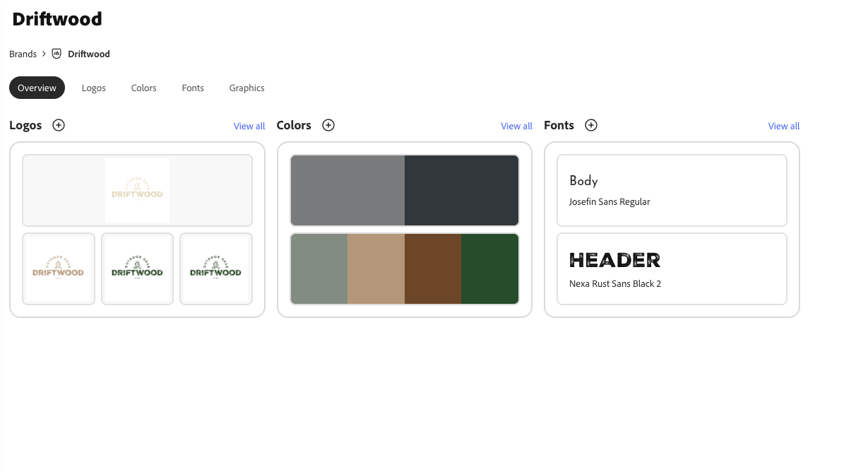Click the Add Colors plus icon
This screenshot has height=472, width=868.
pos(328,125)
